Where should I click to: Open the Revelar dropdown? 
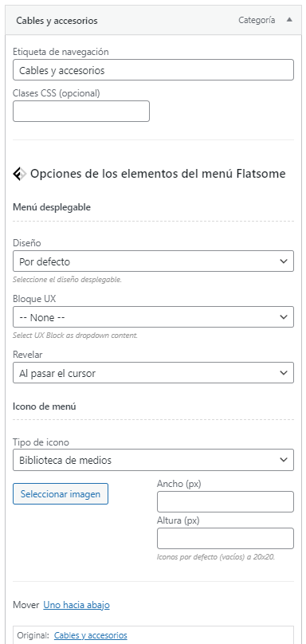click(x=153, y=373)
